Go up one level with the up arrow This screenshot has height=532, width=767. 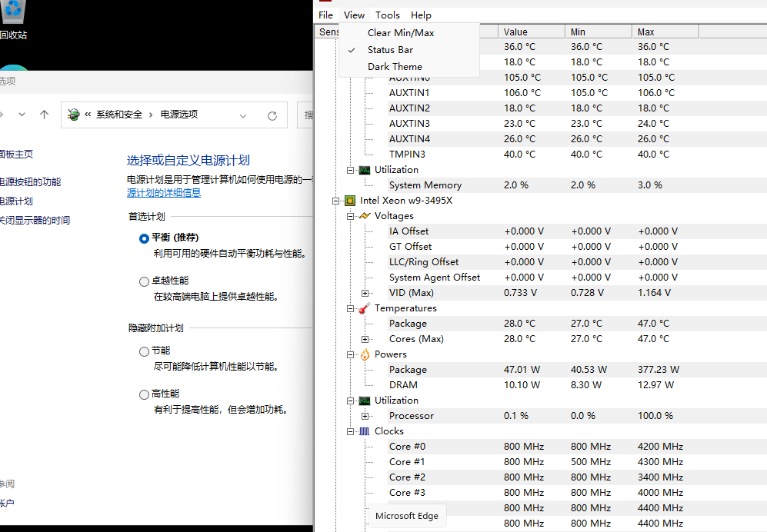coord(44,115)
